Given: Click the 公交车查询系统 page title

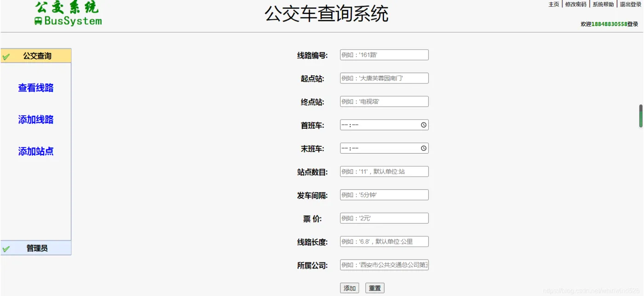Looking at the screenshot, I should pyautogui.click(x=327, y=14).
